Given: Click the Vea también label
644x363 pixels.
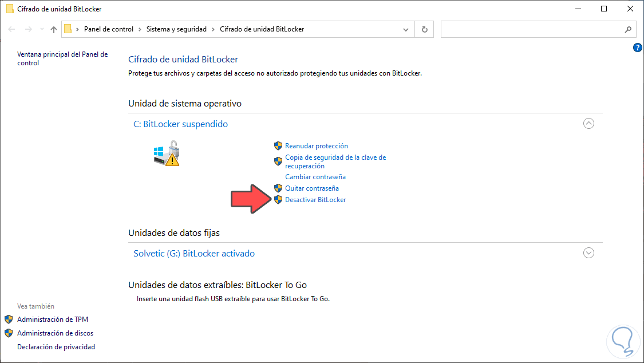Looking at the screenshot, I should (35, 306).
